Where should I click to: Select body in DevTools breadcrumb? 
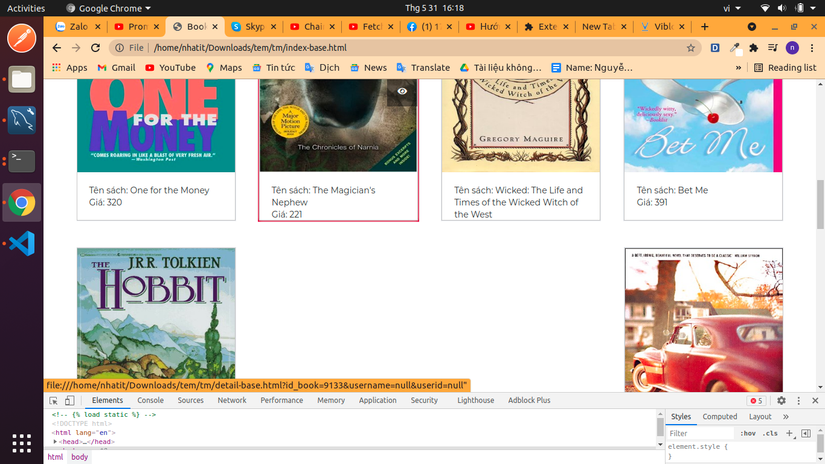click(x=79, y=457)
